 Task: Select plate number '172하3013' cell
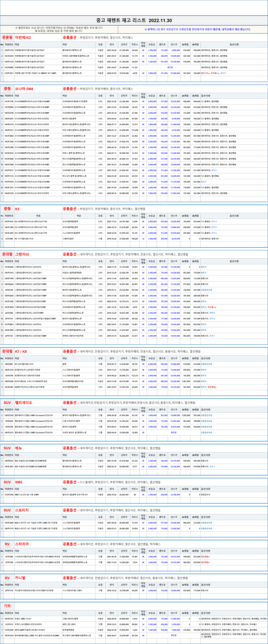click(x=9, y=73)
